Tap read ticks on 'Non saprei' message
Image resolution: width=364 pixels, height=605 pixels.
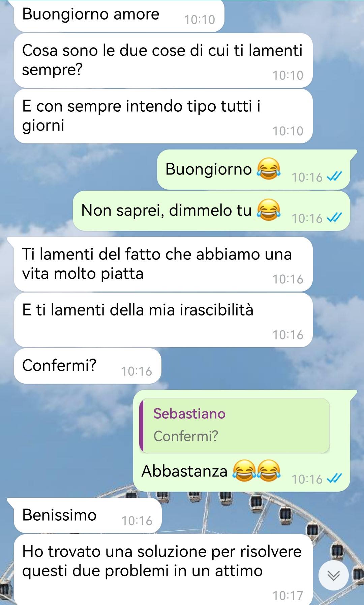[335, 217]
